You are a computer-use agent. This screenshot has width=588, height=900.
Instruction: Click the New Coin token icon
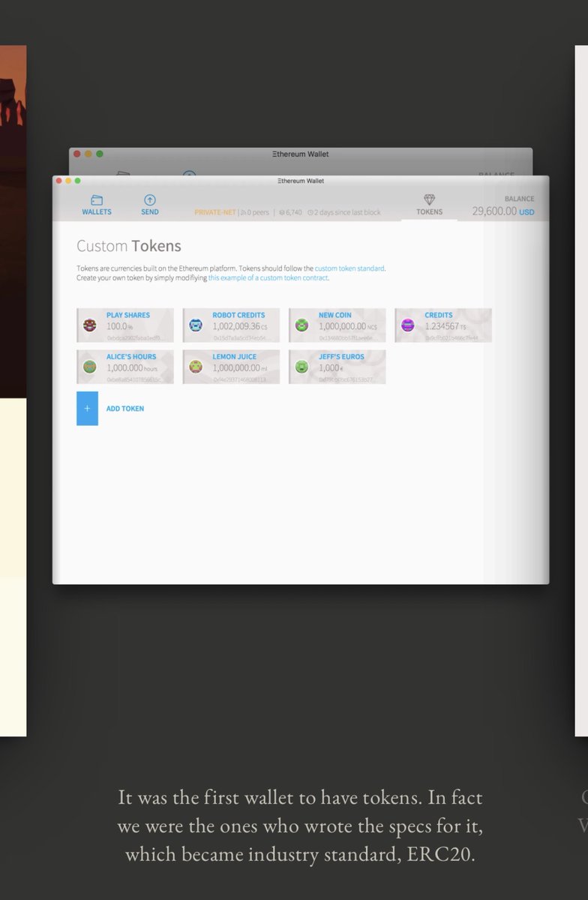coord(301,325)
